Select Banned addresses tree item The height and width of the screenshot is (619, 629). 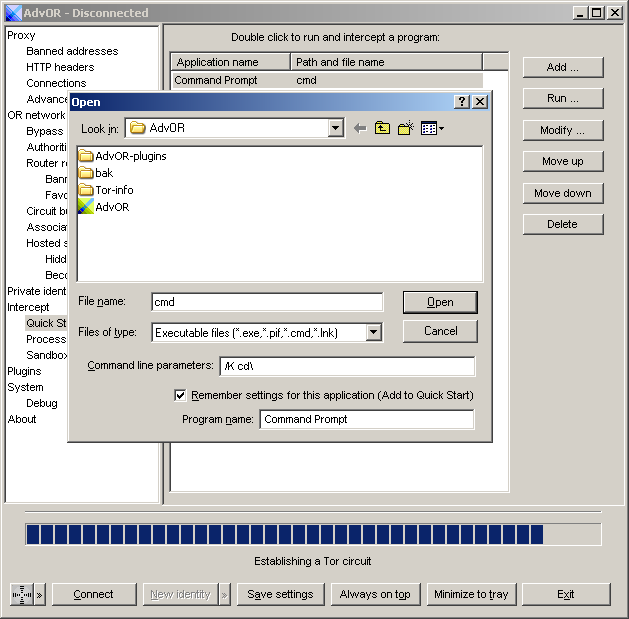(72, 51)
